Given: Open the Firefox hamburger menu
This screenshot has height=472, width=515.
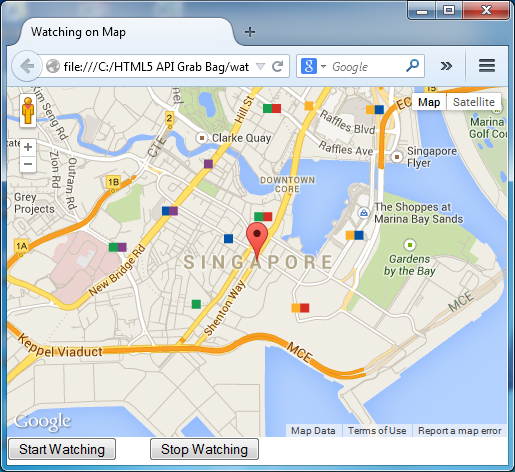Looking at the screenshot, I should pos(487,66).
